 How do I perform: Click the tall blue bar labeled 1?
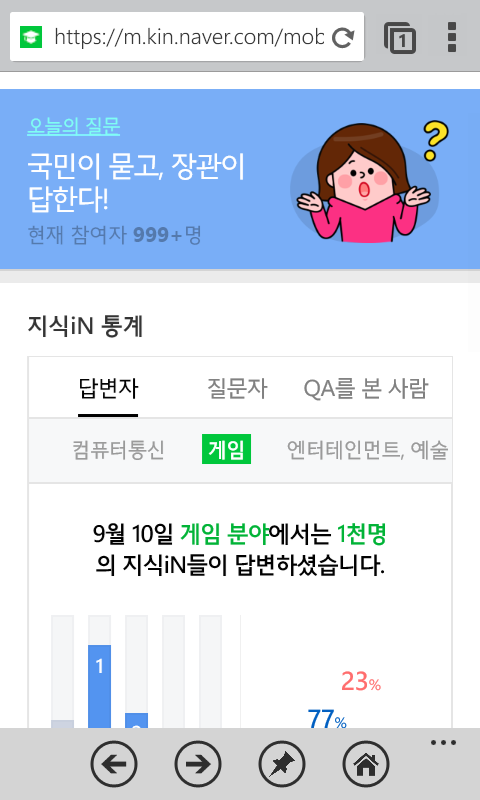pyautogui.click(x=99, y=686)
